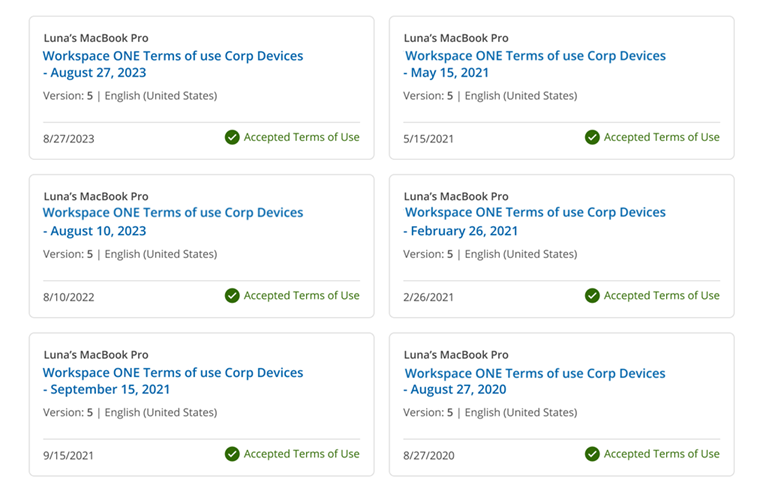Open the August 10, 2023 terms link
763x503 pixels.
coord(173,222)
